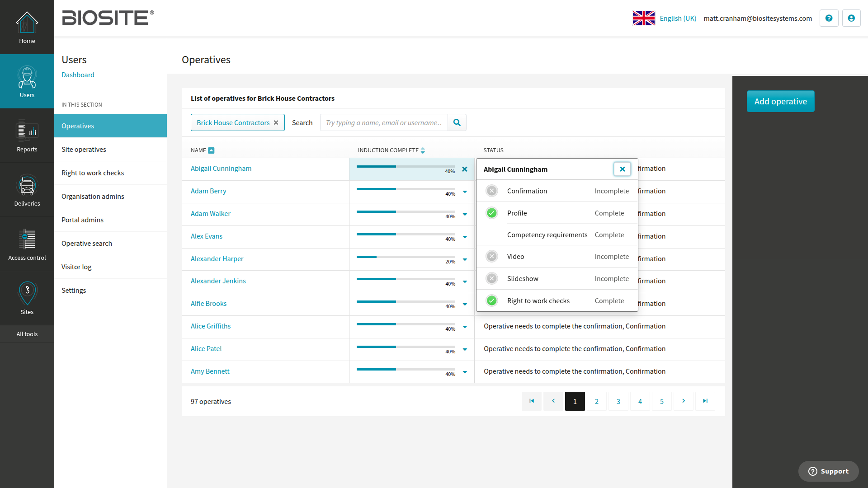Image resolution: width=868 pixels, height=488 pixels.
Task: Sort by Induction Complete column
Action: tap(423, 150)
